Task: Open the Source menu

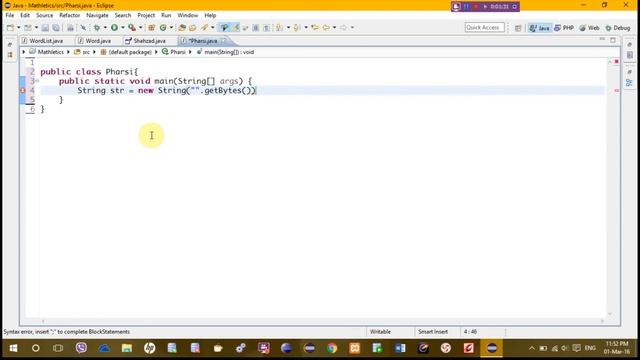Action: [x=44, y=15]
